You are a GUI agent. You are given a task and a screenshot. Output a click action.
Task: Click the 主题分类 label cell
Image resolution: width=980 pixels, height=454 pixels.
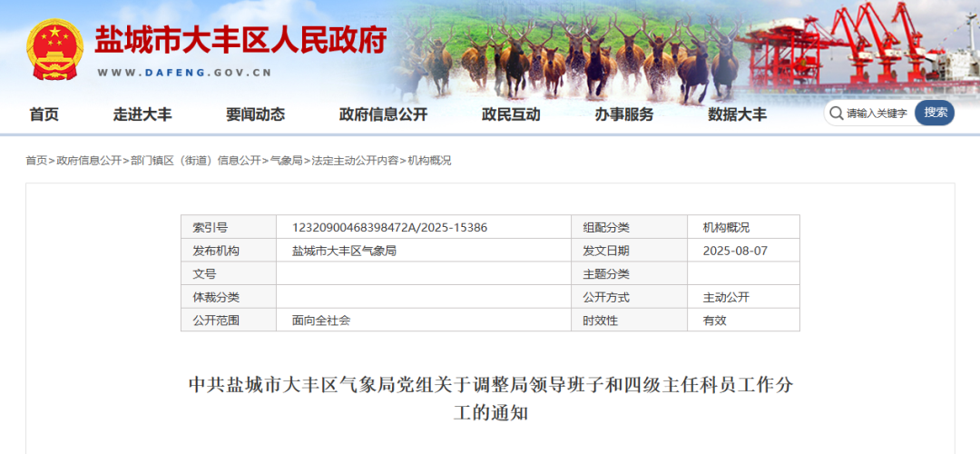coord(630,273)
